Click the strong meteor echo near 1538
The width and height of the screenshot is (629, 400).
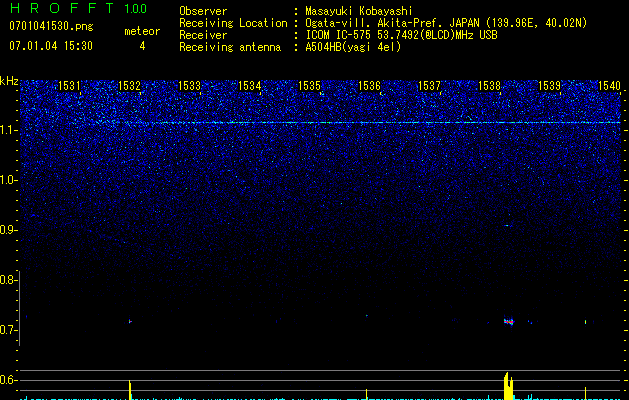509,321
